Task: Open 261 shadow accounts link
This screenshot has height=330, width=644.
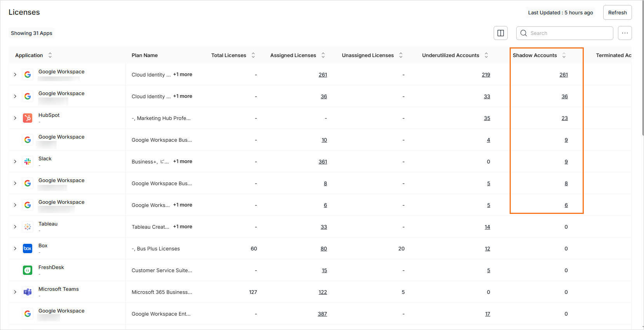Action: click(x=564, y=75)
